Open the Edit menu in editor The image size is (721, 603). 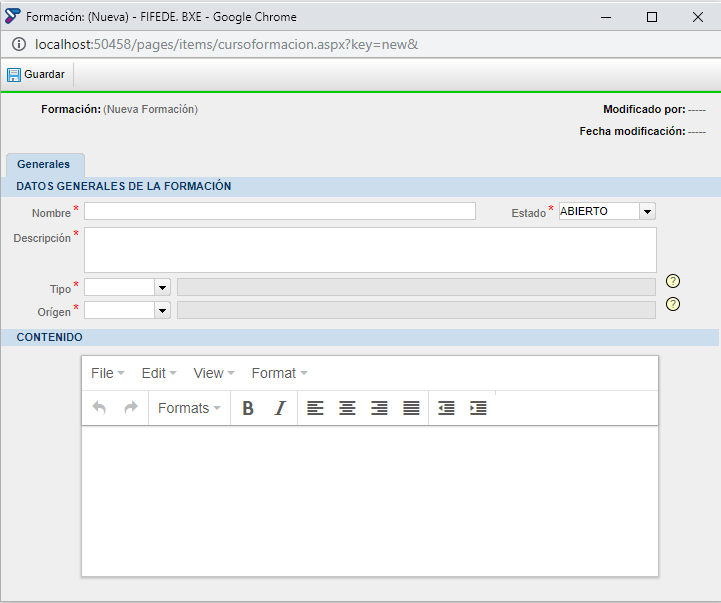coord(159,373)
